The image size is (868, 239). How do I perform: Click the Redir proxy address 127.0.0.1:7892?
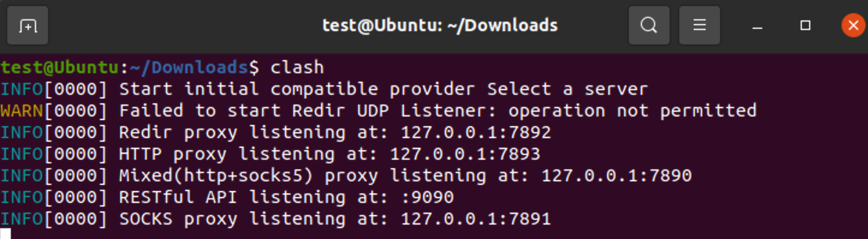pyautogui.click(x=476, y=132)
